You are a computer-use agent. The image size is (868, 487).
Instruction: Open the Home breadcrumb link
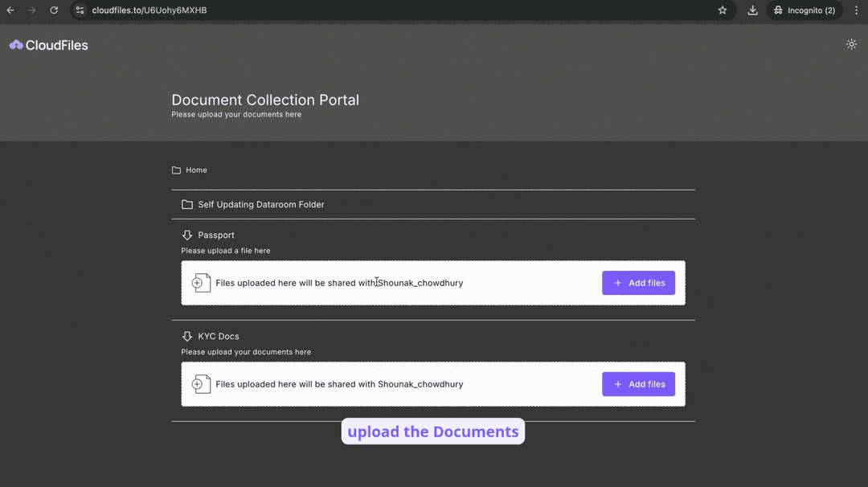(x=195, y=170)
